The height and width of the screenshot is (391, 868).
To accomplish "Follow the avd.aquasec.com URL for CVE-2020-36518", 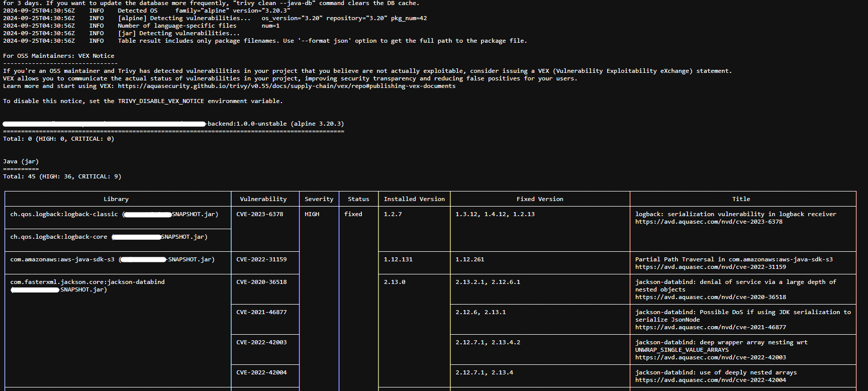I will (710, 297).
